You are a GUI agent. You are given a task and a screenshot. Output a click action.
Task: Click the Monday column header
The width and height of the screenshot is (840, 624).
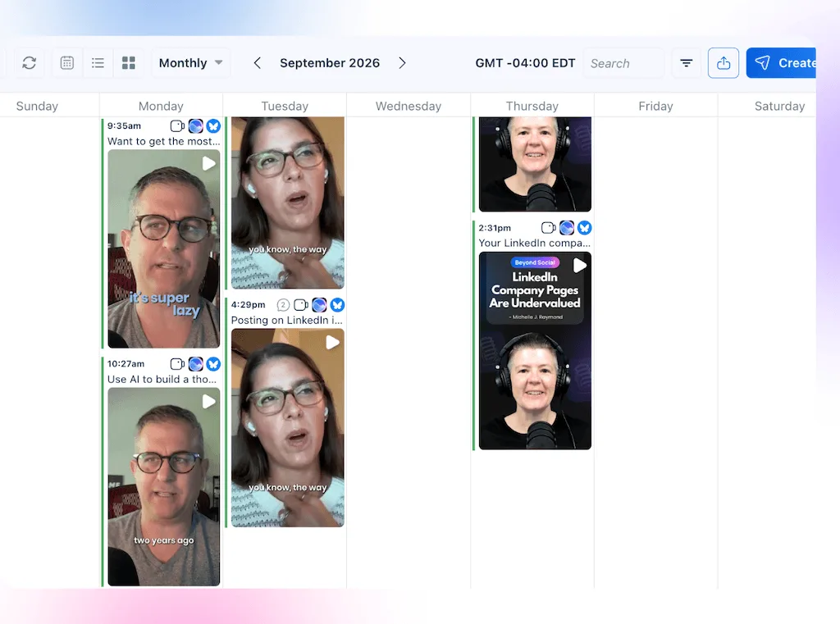point(161,106)
